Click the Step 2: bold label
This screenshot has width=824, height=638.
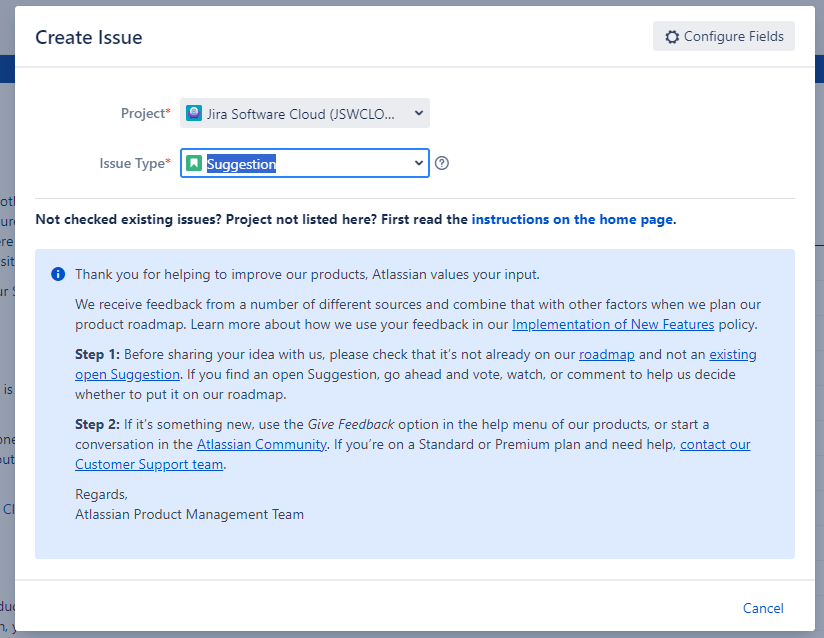(97, 424)
